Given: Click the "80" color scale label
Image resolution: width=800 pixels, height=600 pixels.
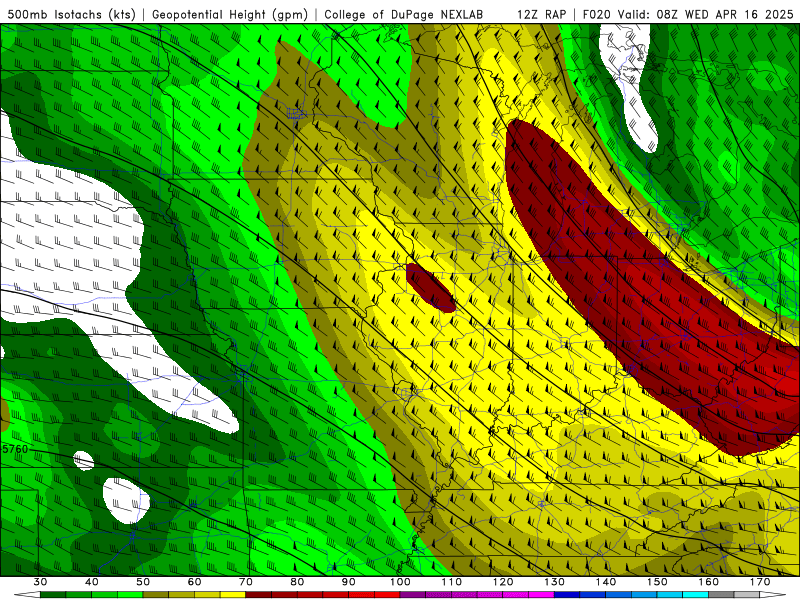Looking at the screenshot, I should [297, 582].
